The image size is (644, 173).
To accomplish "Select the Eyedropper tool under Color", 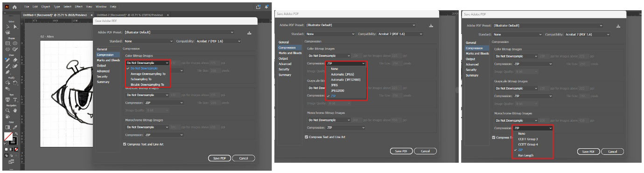I will [15, 127].
